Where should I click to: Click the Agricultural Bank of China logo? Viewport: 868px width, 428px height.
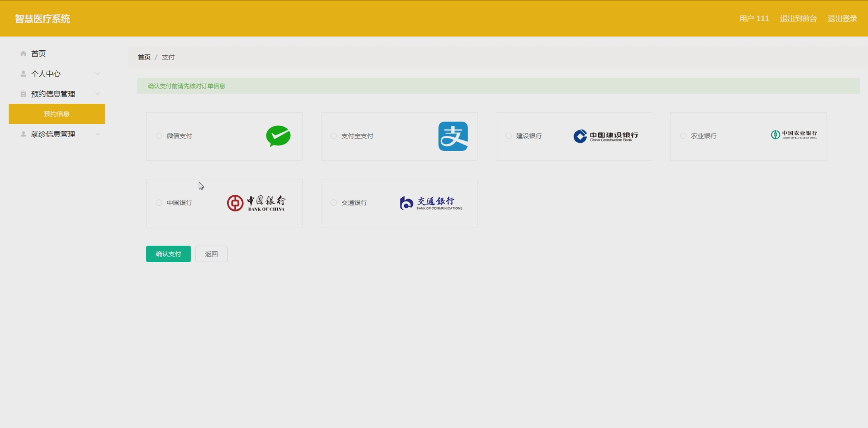click(793, 135)
